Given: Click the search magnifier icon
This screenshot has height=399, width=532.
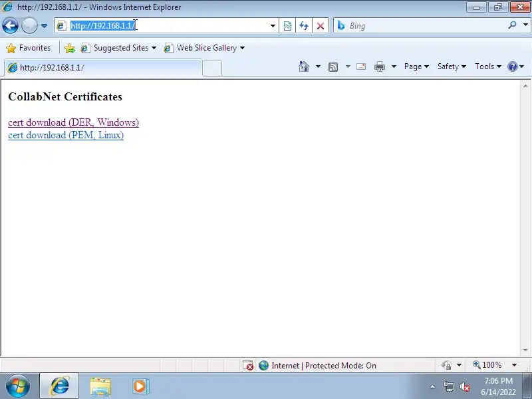Looking at the screenshot, I should click(512, 25).
